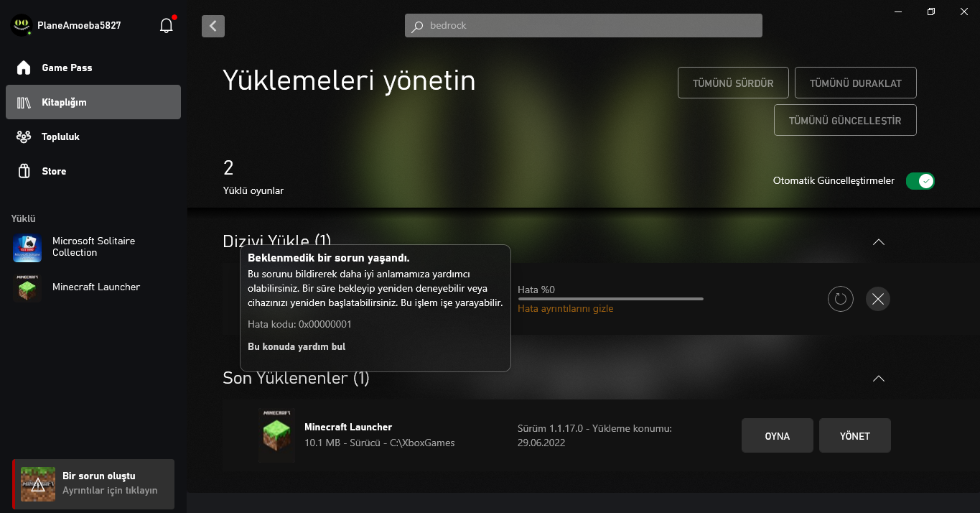The width and height of the screenshot is (980, 513).
Task: Click the TÜMÜNÜ GÜNCELLEŞTİR button
Action: (845, 121)
